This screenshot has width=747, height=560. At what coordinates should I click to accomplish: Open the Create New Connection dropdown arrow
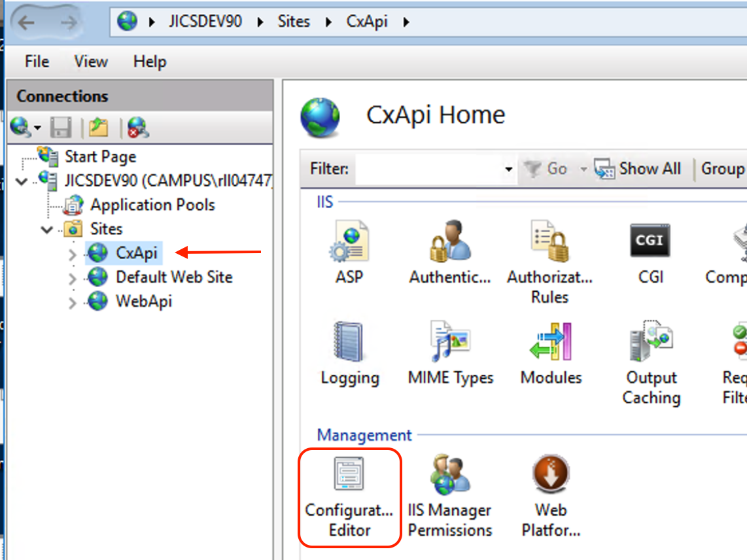pyautogui.click(x=37, y=128)
